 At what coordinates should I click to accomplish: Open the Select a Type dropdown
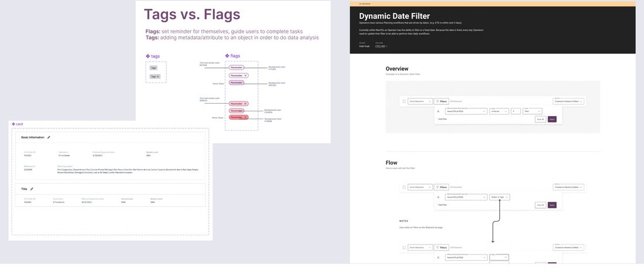[x=500, y=197]
